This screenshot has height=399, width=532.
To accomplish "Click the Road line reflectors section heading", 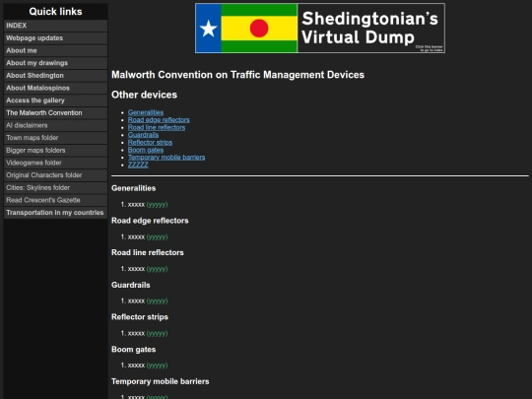I will coord(147,253).
